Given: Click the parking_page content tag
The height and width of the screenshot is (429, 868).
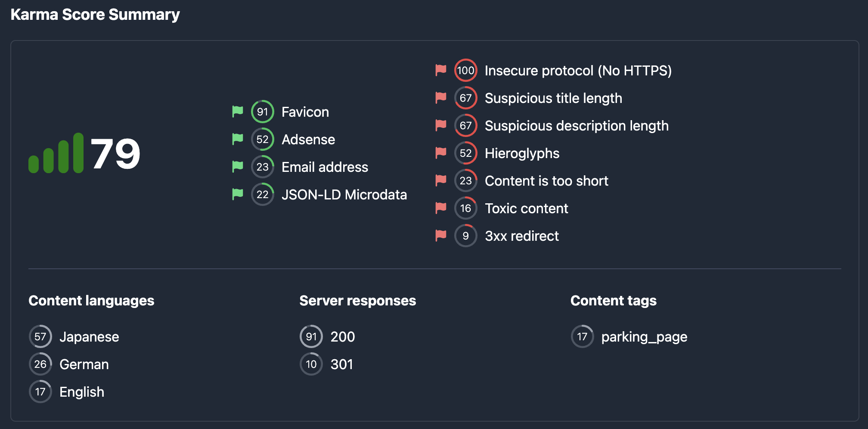Looking at the screenshot, I should [644, 337].
